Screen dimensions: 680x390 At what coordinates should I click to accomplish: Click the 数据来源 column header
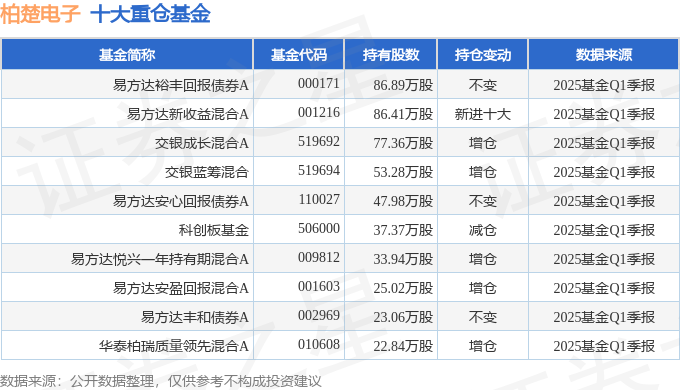point(604,55)
